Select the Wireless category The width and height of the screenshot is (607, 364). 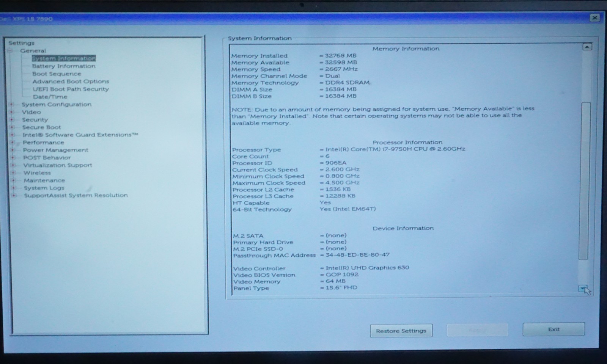pos(37,173)
